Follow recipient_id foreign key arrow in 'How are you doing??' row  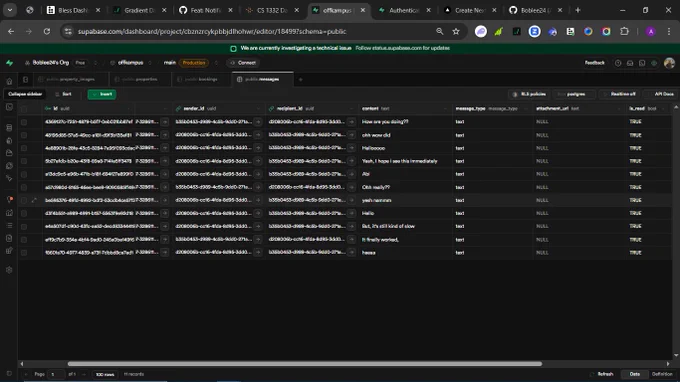(351, 122)
